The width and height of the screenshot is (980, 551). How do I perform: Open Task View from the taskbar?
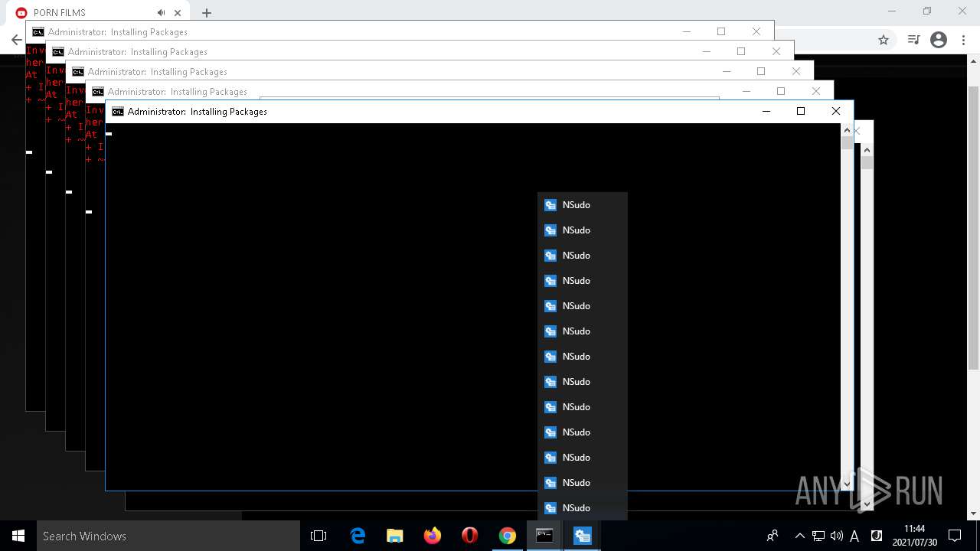coord(318,536)
